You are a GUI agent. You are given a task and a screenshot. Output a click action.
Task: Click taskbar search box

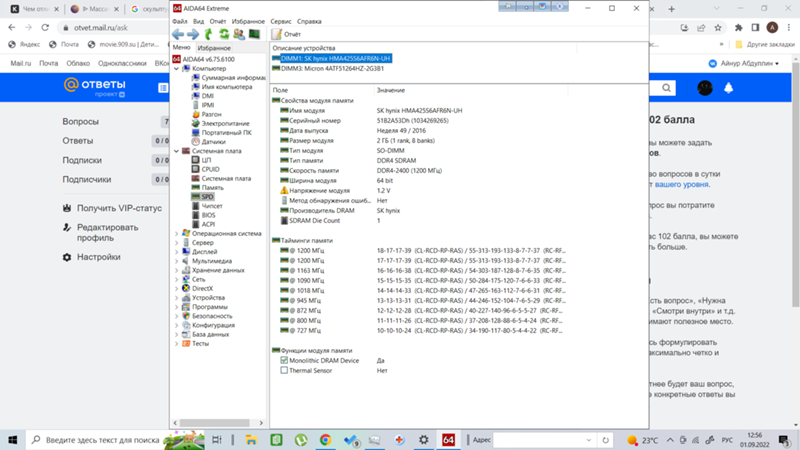[x=115, y=440]
